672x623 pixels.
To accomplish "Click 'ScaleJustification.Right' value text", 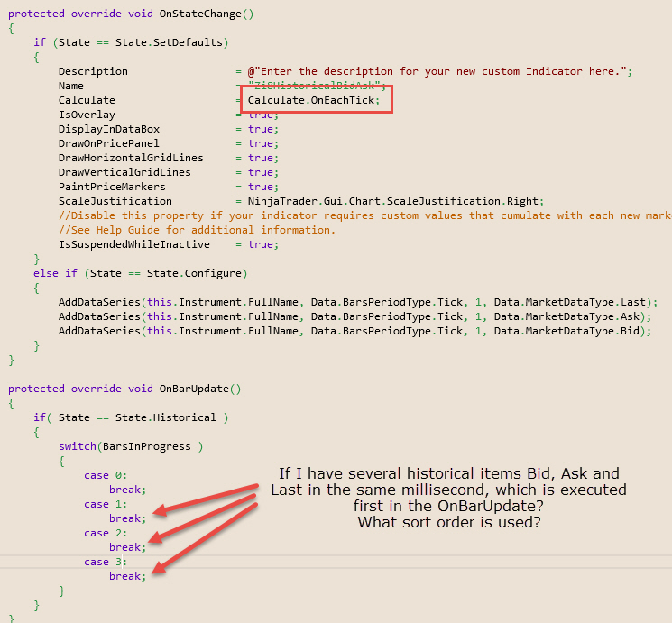I will 463,201.
